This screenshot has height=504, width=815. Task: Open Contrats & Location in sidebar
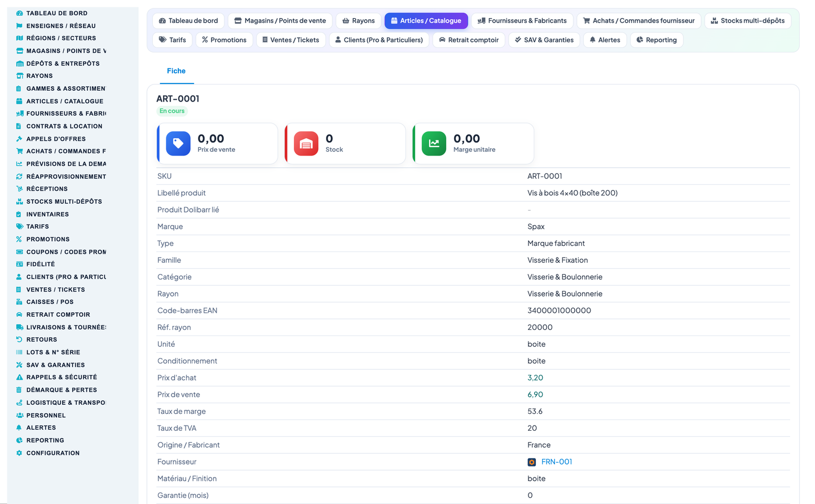tap(64, 126)
